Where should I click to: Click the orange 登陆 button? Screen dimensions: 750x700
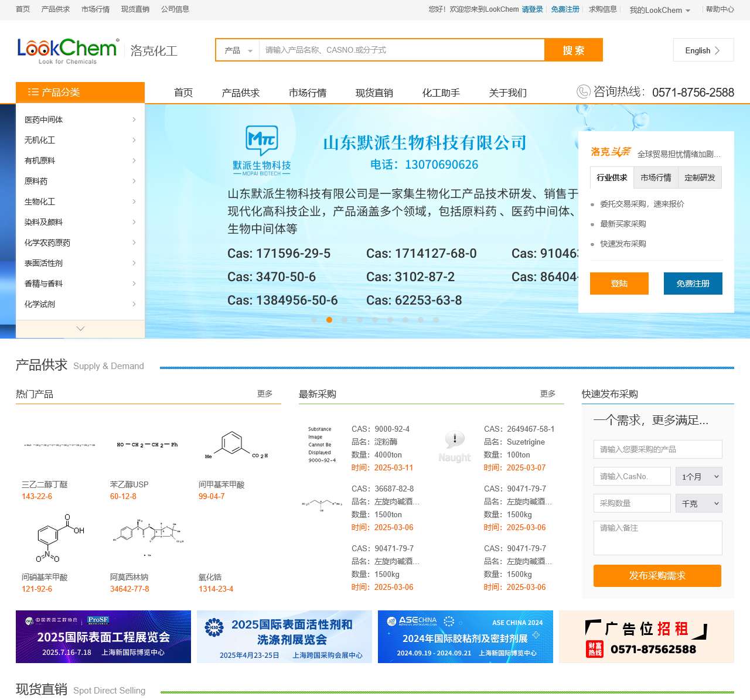click(619, 284)
